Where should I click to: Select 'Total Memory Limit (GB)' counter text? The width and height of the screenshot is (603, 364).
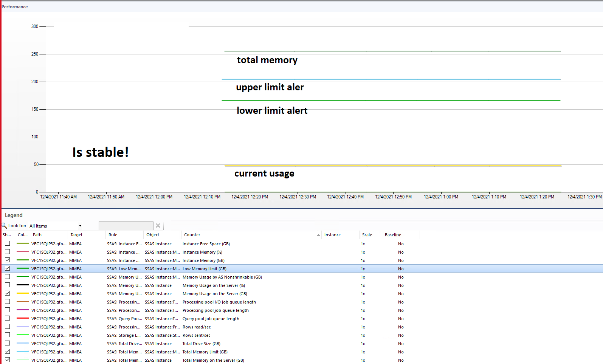pos(205,352)
